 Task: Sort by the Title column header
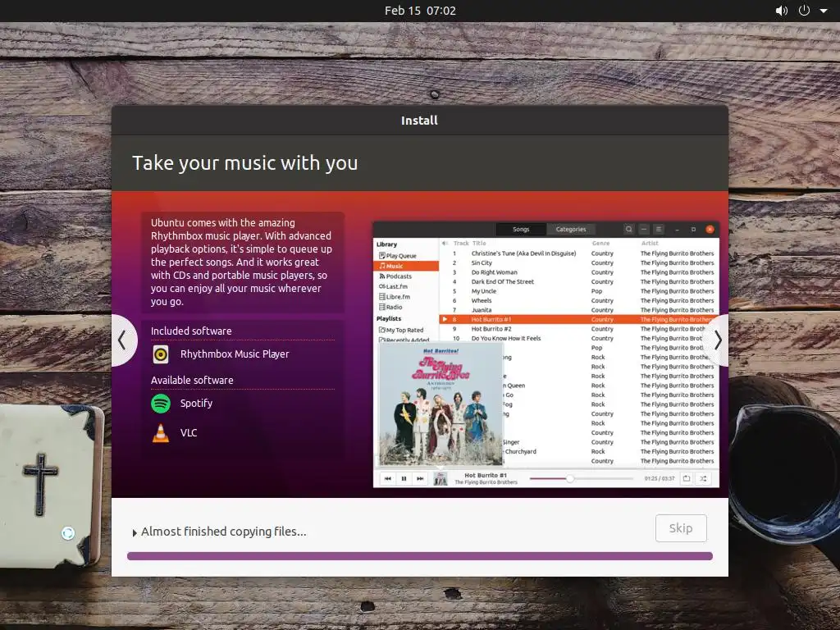(x=479, y=243)
